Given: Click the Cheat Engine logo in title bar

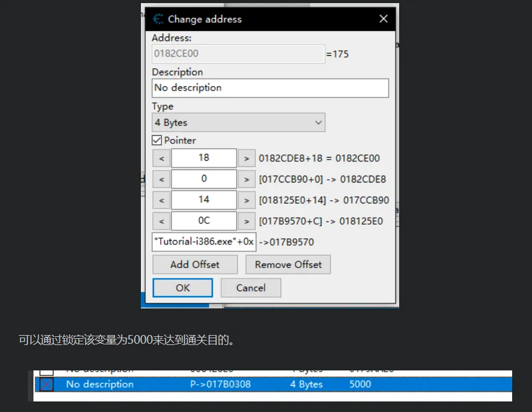Looking at the screenshot, I should point(158,19).
